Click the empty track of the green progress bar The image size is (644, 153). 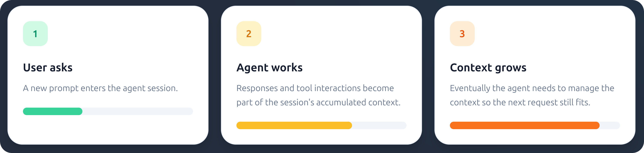[138, 111]
